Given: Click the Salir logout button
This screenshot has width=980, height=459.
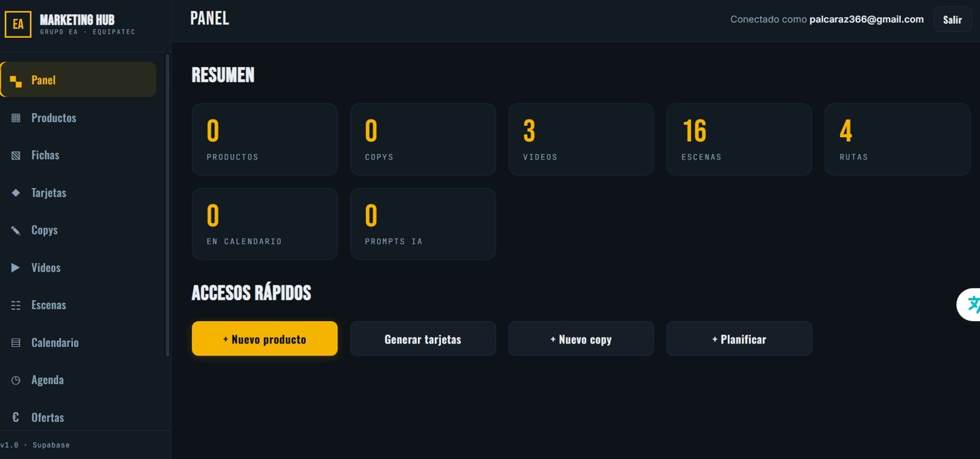Looking at the screenshot, I should tap(952, 20).
